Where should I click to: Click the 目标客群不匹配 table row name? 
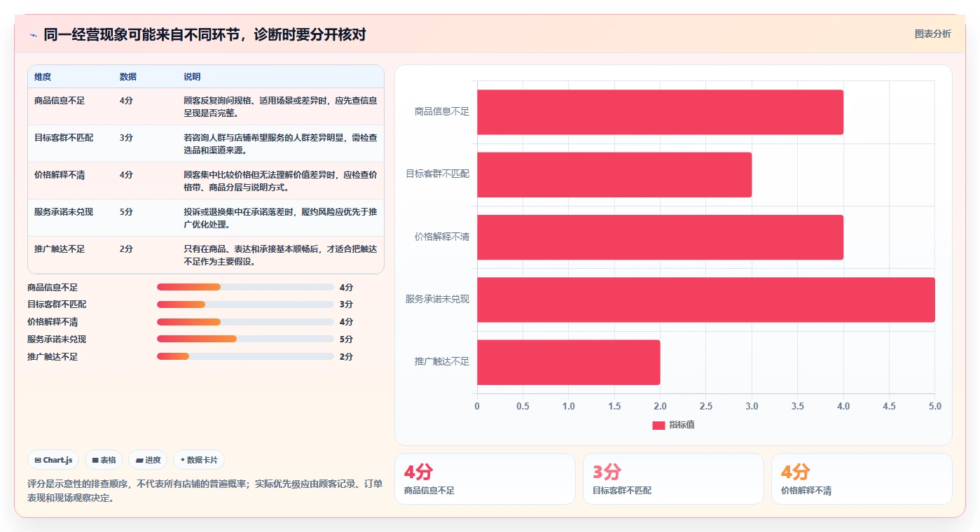pos(64,138)
